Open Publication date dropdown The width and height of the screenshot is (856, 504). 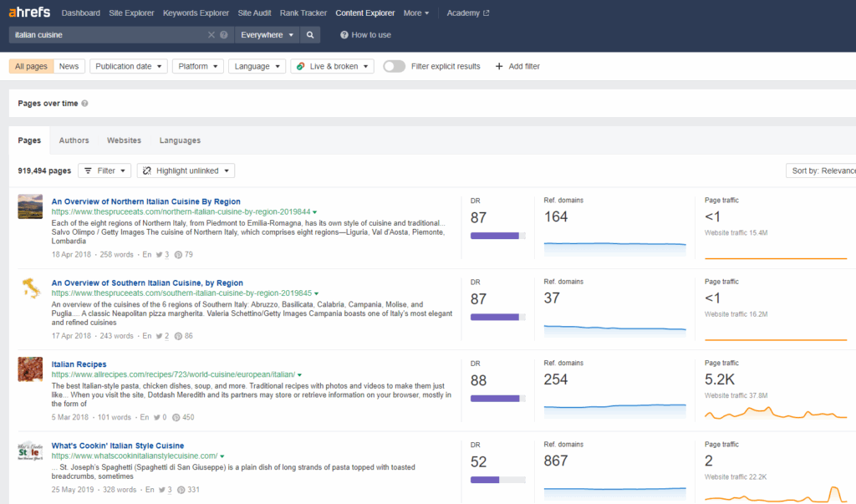click(128, 66)
